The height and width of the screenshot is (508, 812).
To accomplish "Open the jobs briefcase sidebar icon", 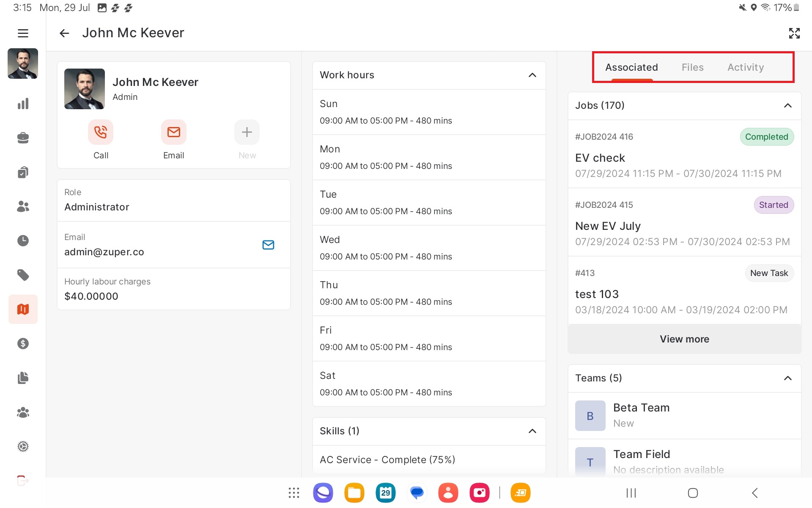I will (23, 138).
